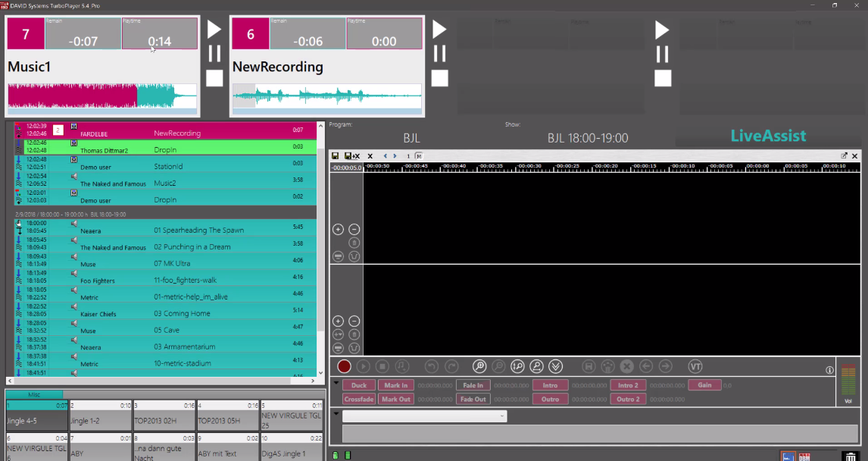The image size is (868, 461).
Task: Collapse the section beside the combo box
Action: [x=336, y=414]
